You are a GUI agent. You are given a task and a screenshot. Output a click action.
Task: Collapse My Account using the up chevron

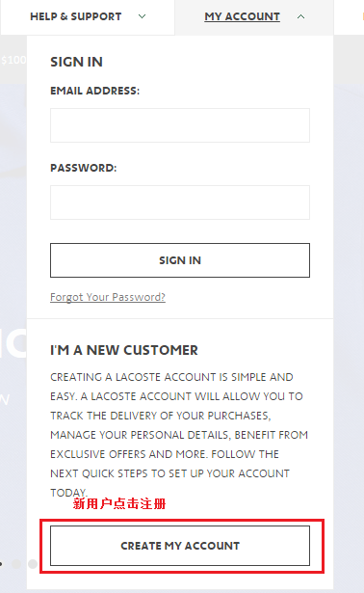300,16
